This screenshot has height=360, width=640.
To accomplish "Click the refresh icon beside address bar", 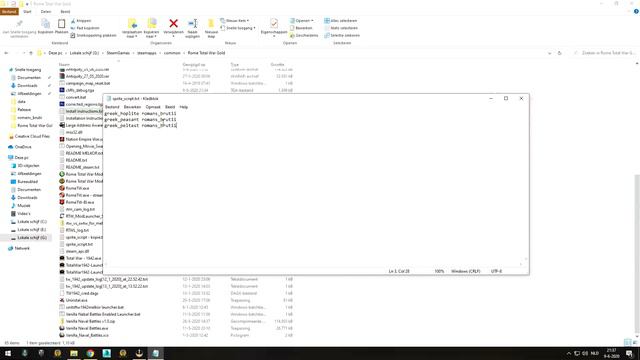I will click(x=560, y=53).
